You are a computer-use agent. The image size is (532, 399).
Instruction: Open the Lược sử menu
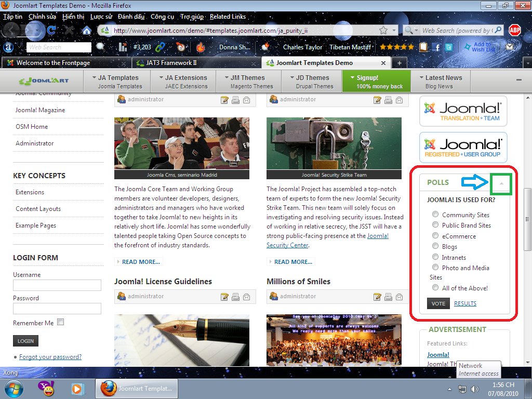pos(101,17)
